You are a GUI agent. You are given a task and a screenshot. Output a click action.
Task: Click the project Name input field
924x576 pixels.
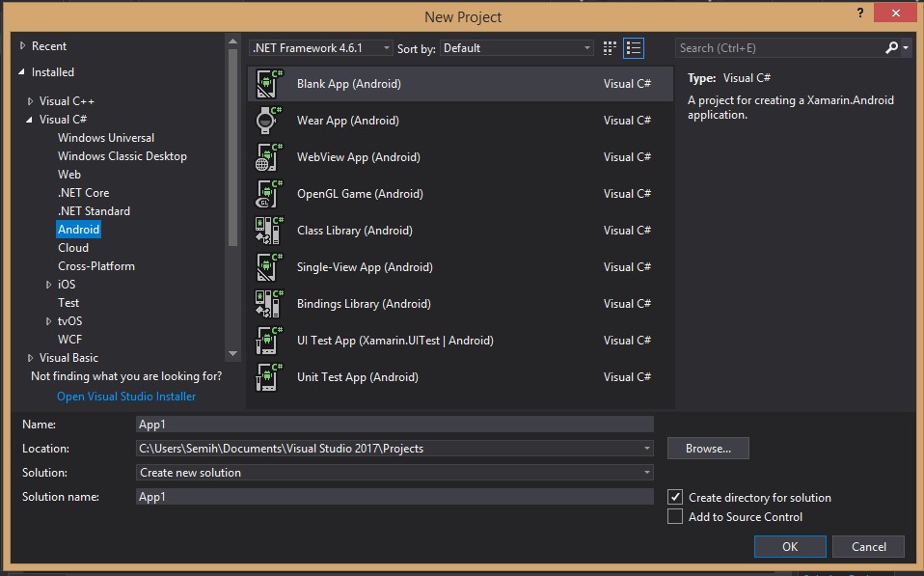[394, 424]
